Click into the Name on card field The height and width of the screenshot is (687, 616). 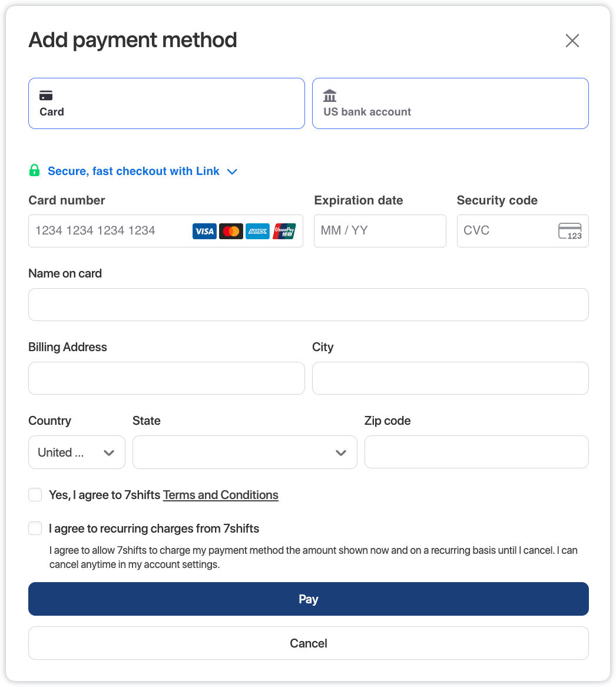click(x=308, y=305)
